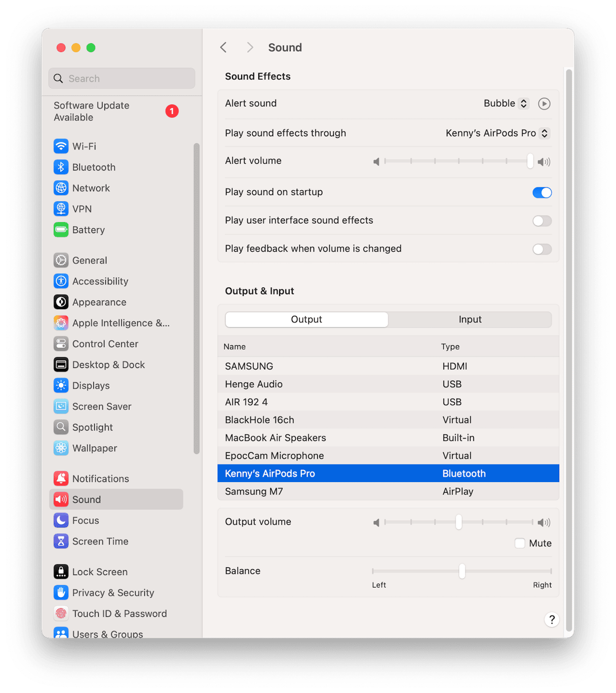Image resolution: width=616 pixels, height=693 pixels.
Task: Click the main panel scrollbar
Action: pyautogui.click(x=569, y=350)
